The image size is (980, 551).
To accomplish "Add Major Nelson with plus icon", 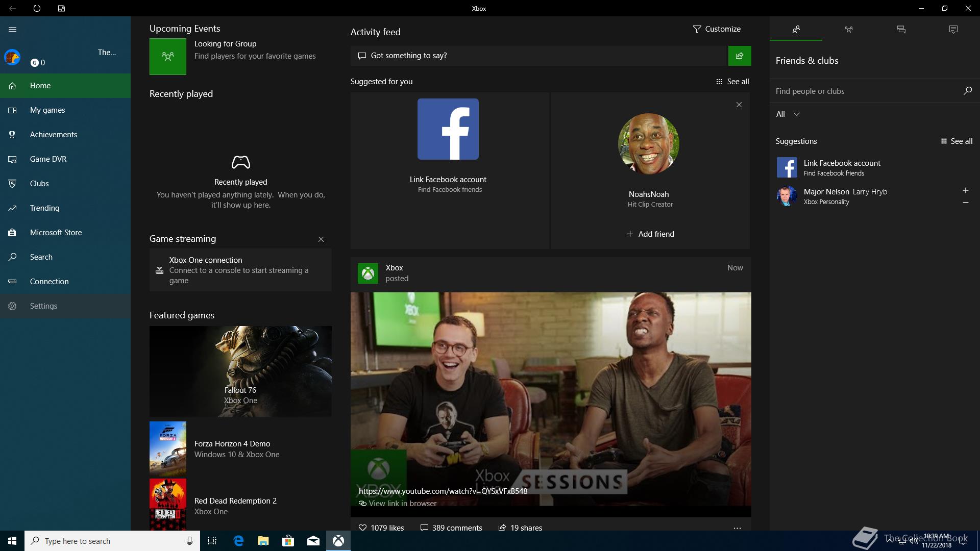I will [966, 190].
